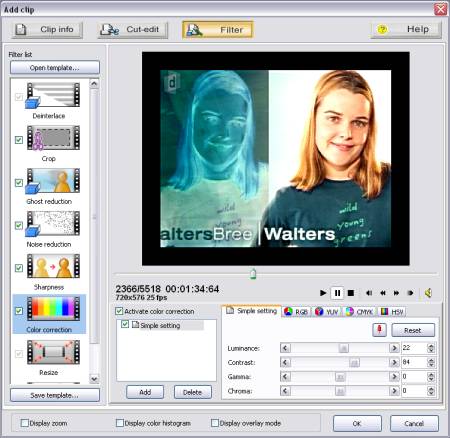450x438 pixels.
Task: Step back with the rewind button
Action: tap(383, 293)
